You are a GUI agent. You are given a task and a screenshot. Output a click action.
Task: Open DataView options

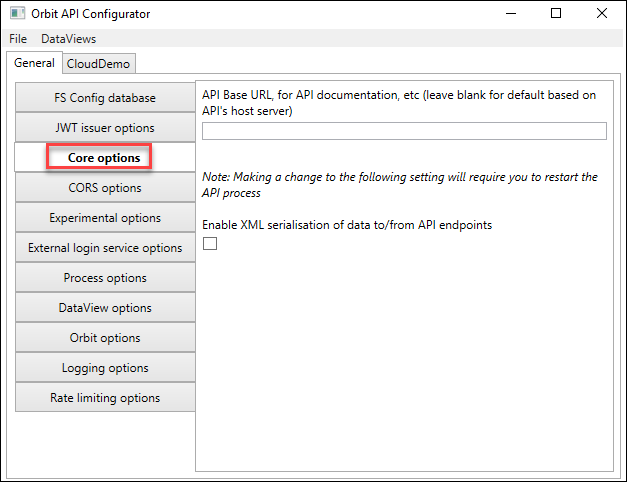click(x=105, y=308)
